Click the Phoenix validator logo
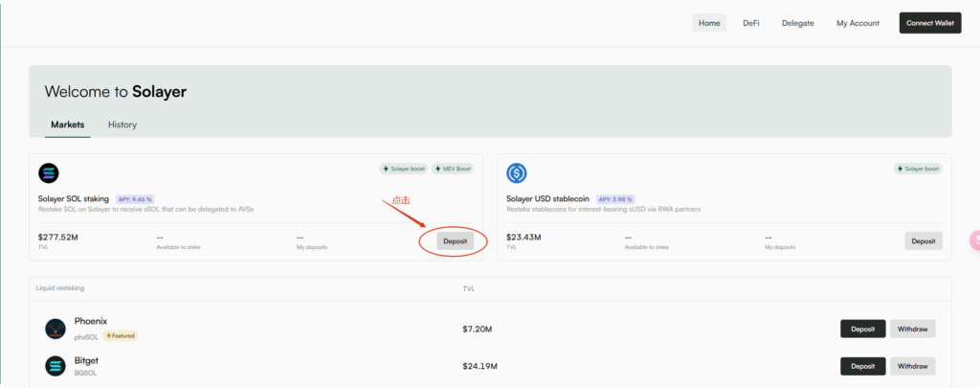 [x=55, y=329]
